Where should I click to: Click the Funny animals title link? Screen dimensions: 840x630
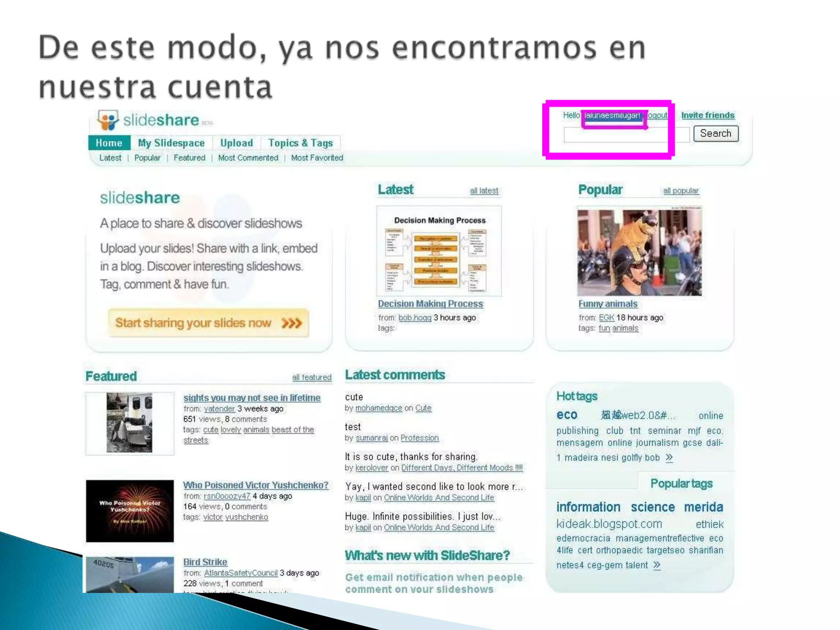(608, 304)
